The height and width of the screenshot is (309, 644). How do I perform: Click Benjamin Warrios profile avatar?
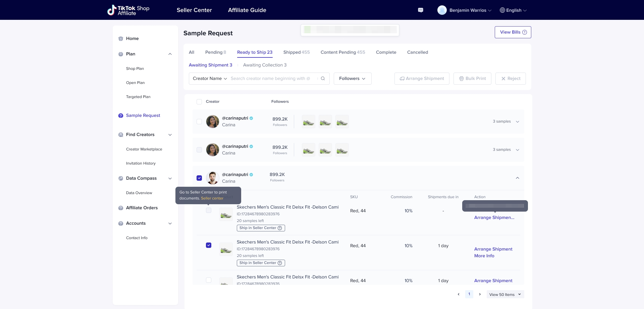pyautogui.click(x=442, y=10)
